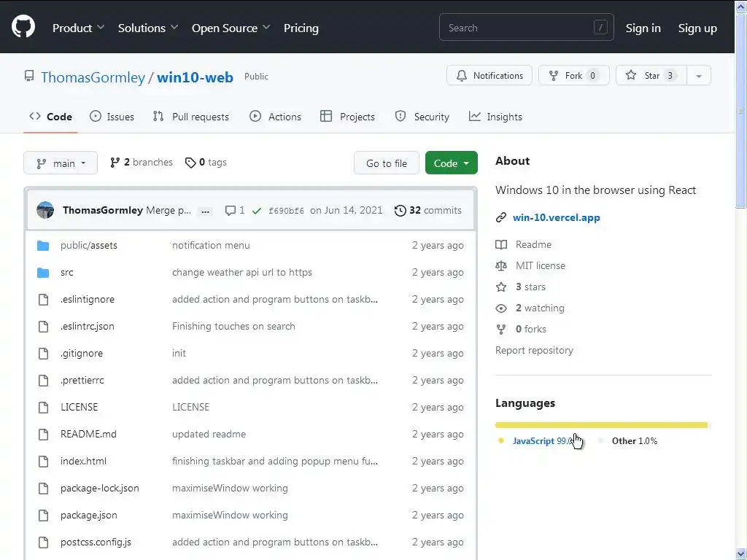The image size is (747, 560).
Task: Open the main branch selector dropdown
Action: coord(61,163)
